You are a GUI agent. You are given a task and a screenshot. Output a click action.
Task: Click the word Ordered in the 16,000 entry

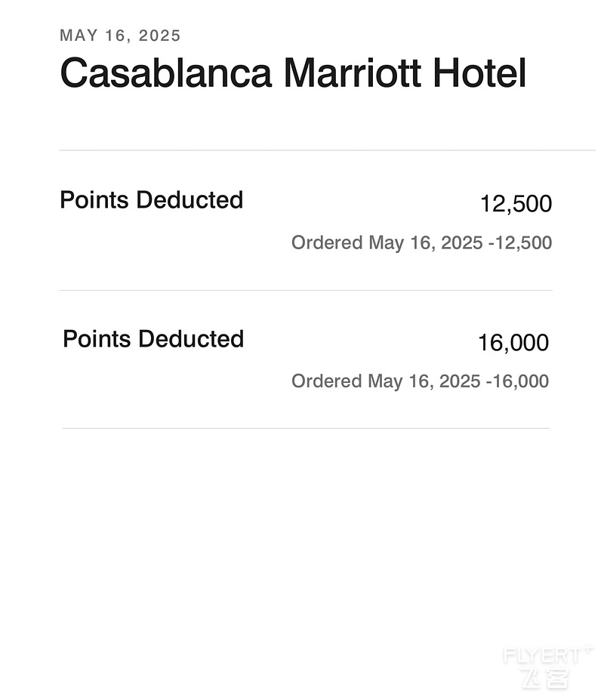326,381
